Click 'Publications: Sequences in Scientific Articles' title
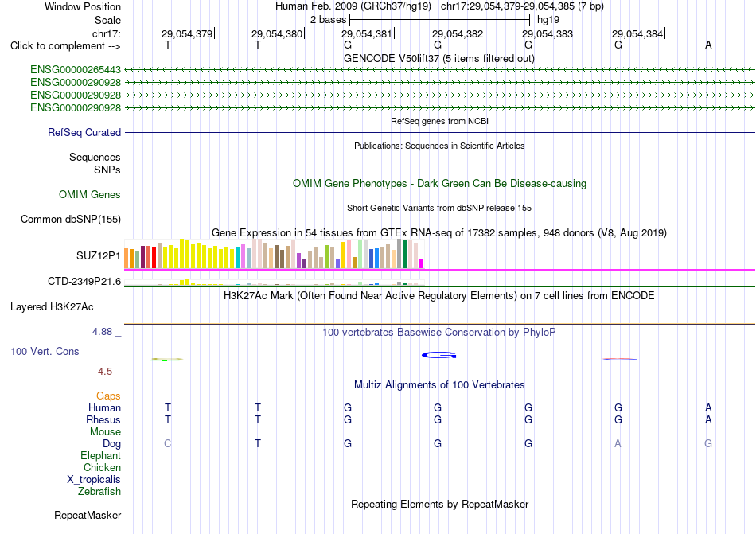This screenshot has height=534, width=756. click(x=439, y=146)
